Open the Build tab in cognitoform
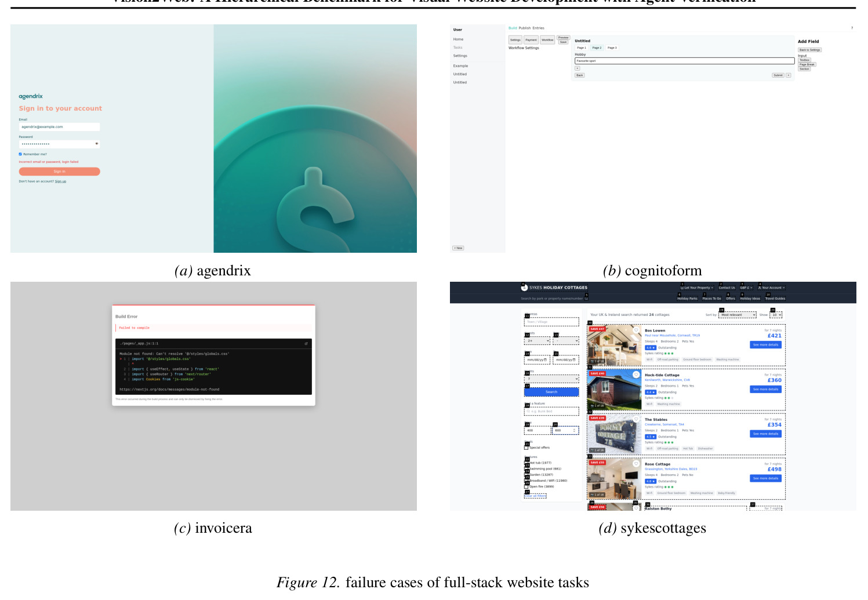Screen dimensions: 868x600 [513, 28]
